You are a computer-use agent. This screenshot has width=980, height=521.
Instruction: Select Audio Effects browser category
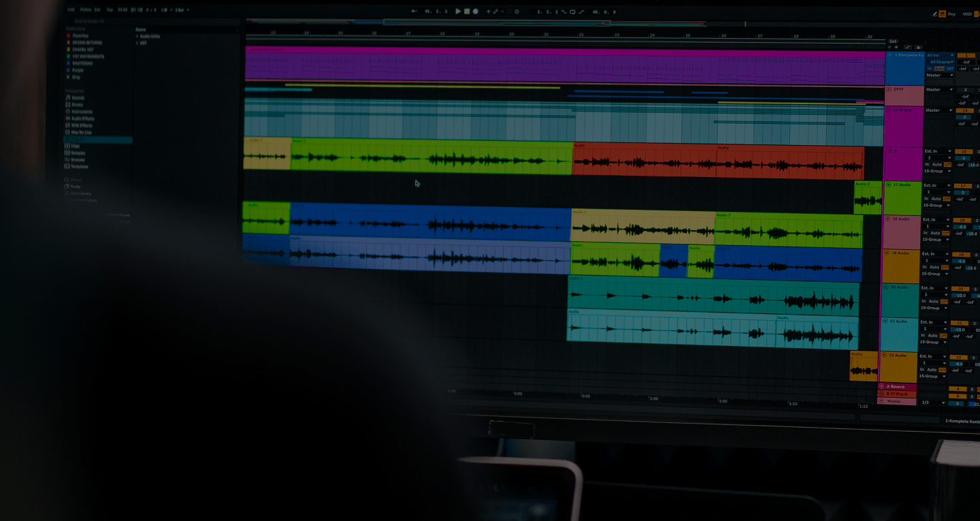coord(82,119)
